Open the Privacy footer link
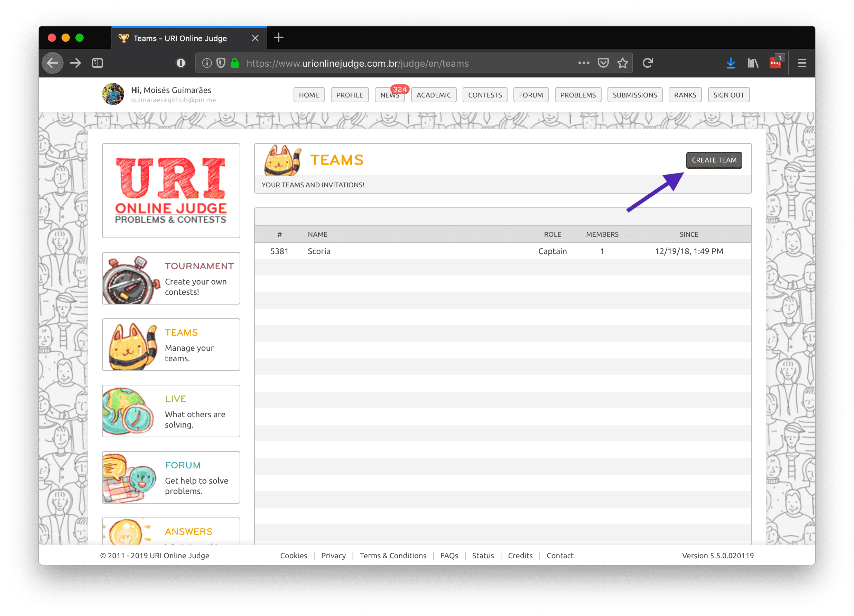 [333, 556]
